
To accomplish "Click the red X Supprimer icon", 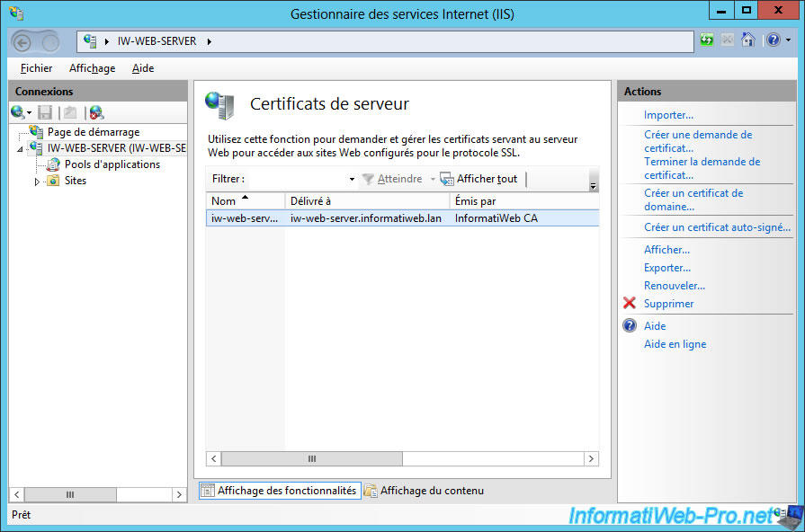I will 630,304.
